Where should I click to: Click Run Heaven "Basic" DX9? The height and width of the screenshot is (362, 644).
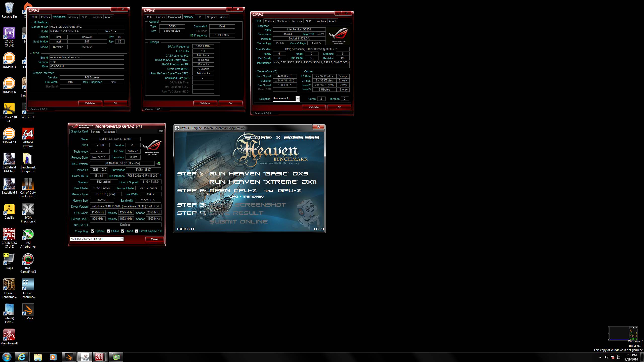click(259, 174)
